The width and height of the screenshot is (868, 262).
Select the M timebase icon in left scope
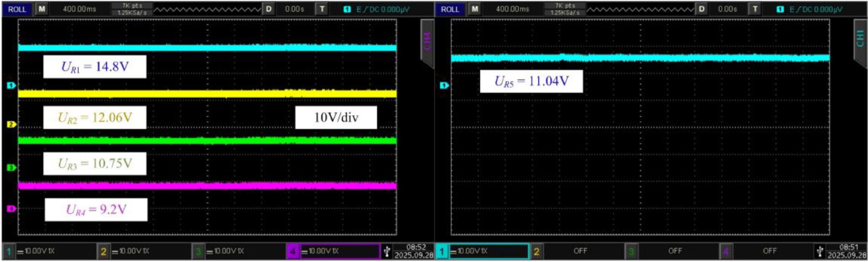[x=42, y=9]
